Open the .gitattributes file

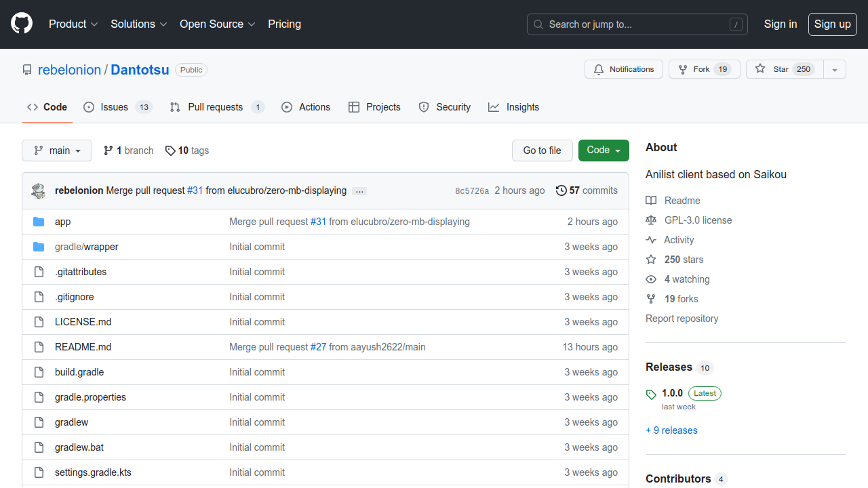point(81,272)
